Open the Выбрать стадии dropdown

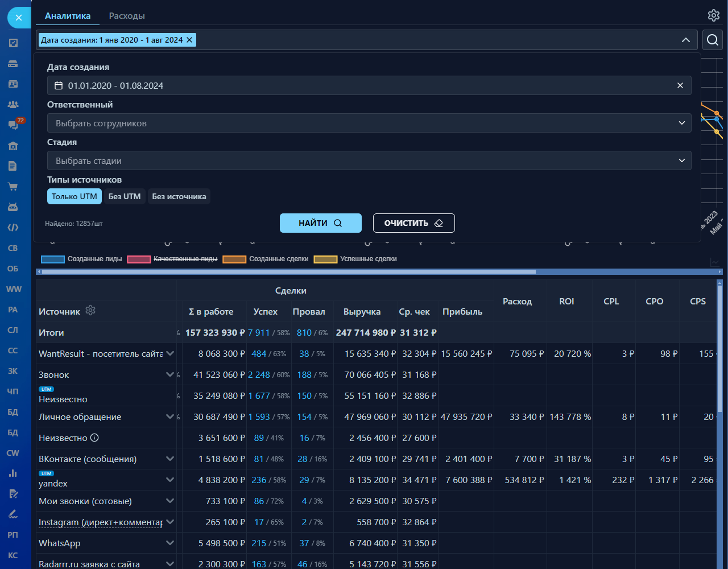tap(369, 161)
